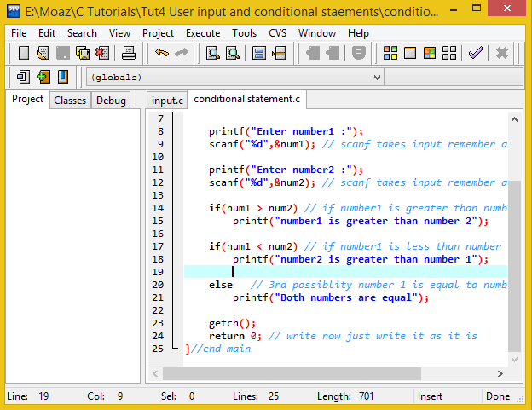
Task: Click the Save All toolbar icon
Action: coord(83,53)
